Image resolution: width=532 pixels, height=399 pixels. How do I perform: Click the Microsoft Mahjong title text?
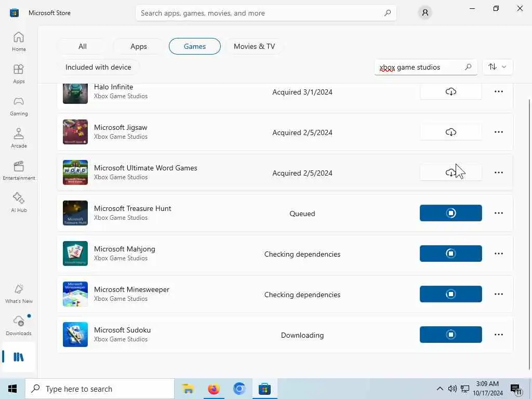pos(125,249)
